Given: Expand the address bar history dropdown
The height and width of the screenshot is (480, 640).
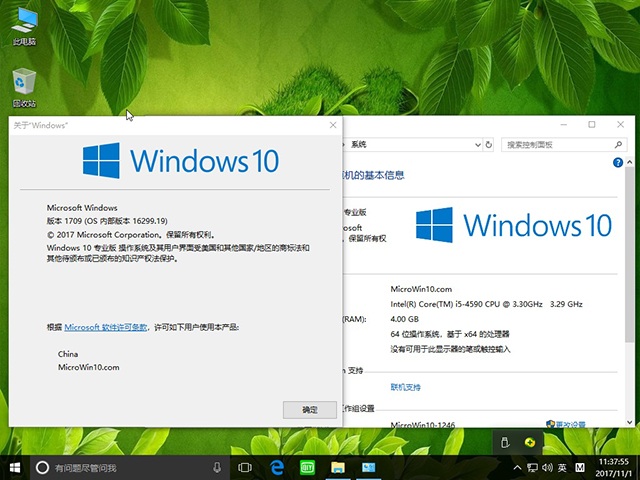Looking at the screenshot, I should pyautogui.click(x=478, y=144).
